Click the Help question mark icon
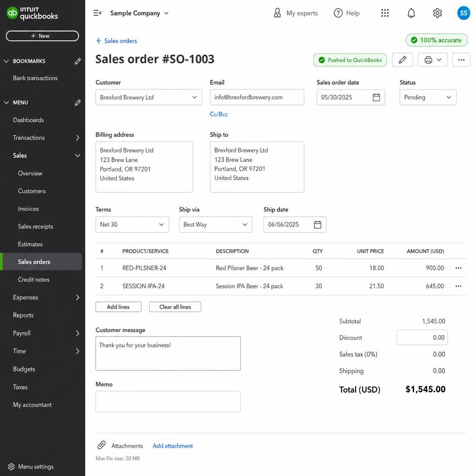Viewport: 476px width, 476px height. [x=338, y=13]
